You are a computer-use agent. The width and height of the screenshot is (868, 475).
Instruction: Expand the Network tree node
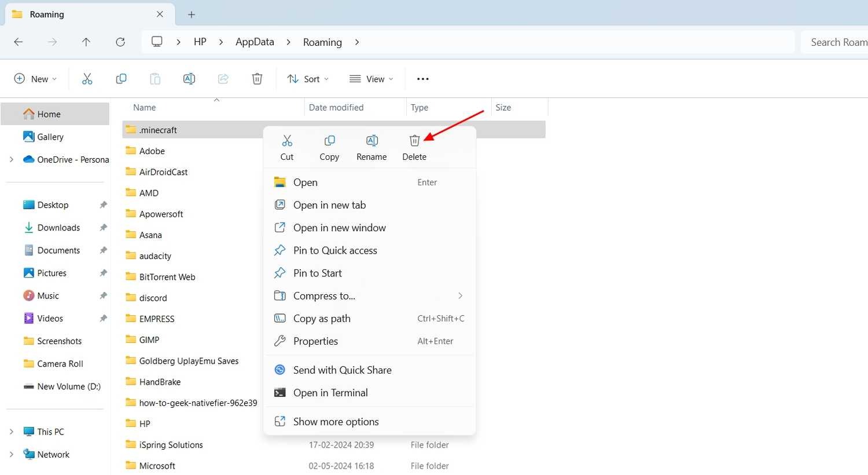(11, 454)
